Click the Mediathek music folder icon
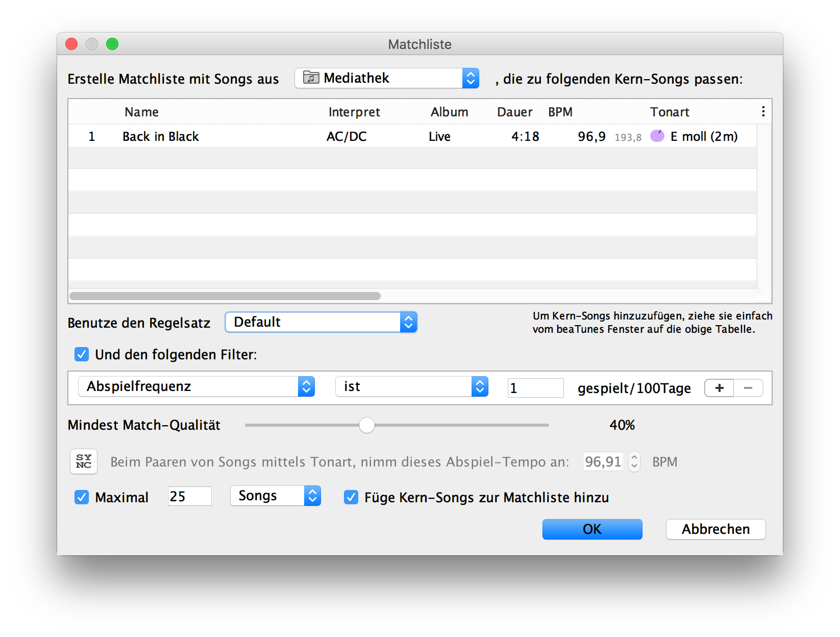Image resolution: width=840 pixels, height=637 pixels. tap(311, 78)
